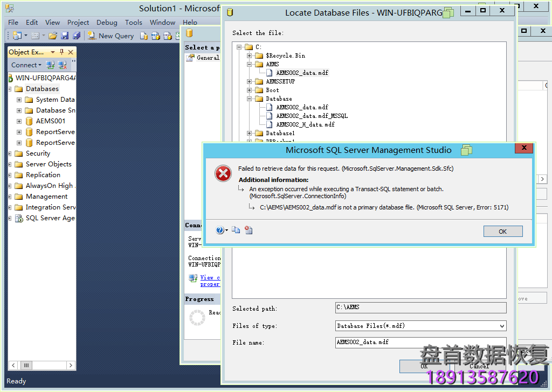Open the Object Explorer window position menu

(x=53, y=52)
